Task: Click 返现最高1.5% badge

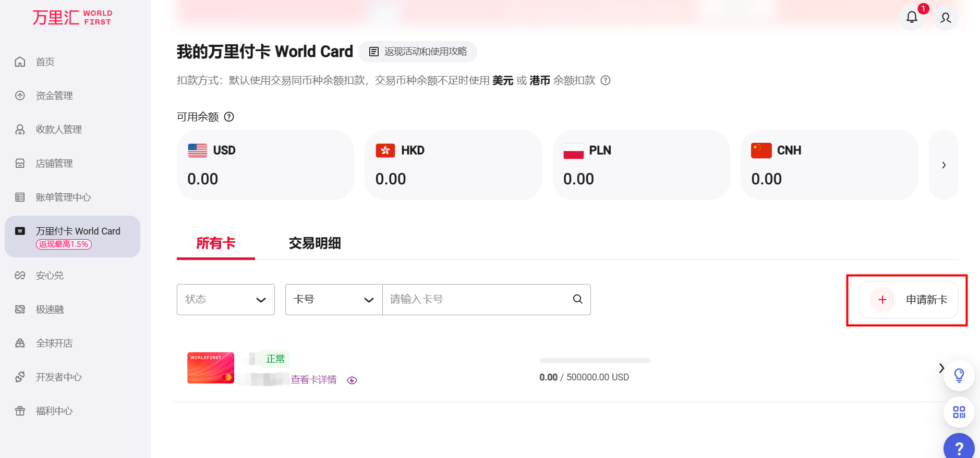Action: pos(64,244)
